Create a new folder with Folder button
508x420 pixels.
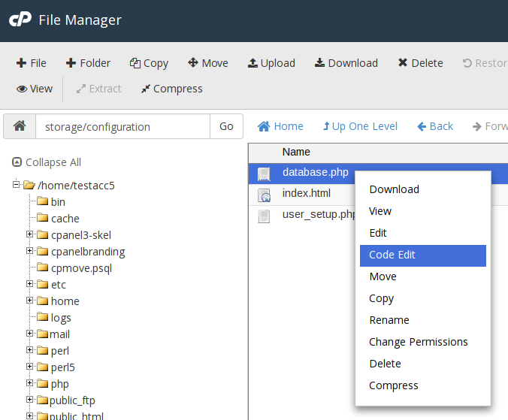coord(88,63)
